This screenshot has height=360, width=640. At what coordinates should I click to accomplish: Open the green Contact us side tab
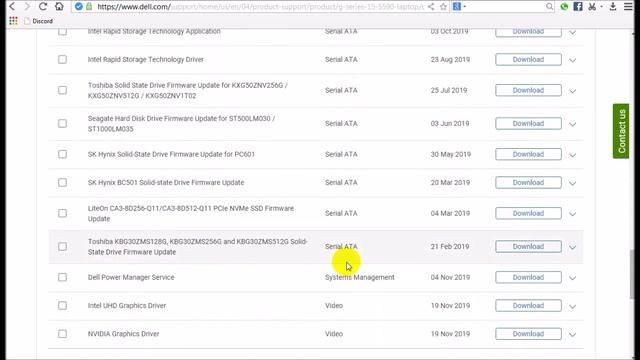pyautogui.click(x=621, y=131)
